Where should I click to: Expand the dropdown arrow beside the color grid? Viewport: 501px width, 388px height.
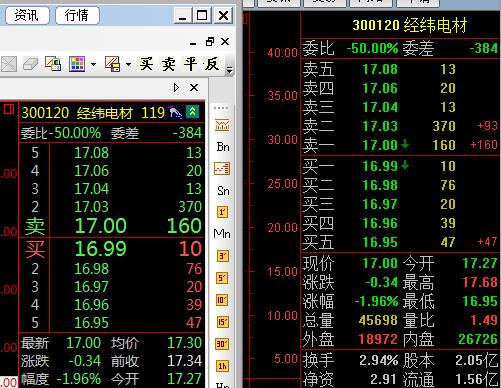[x=94, y=64]
